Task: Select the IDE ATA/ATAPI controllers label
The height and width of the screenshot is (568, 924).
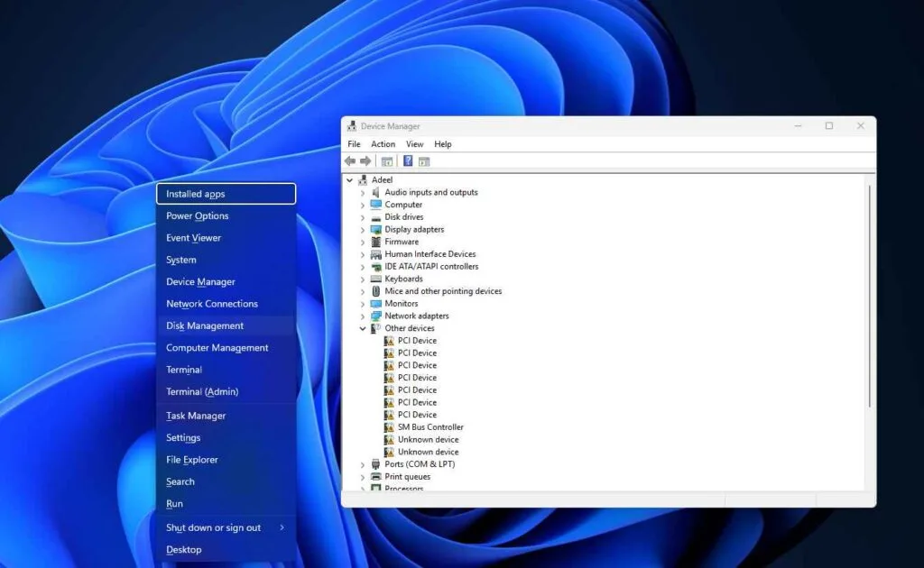Action: [431, 267]
